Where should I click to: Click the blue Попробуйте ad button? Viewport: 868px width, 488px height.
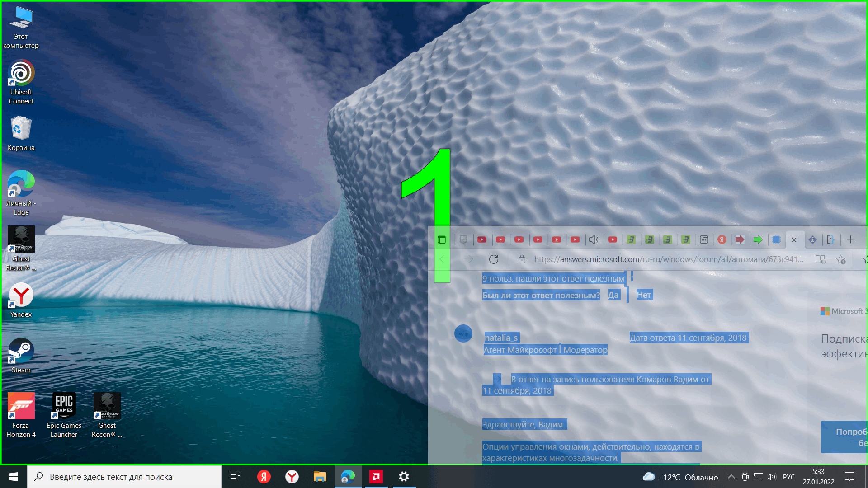[844, 437]
